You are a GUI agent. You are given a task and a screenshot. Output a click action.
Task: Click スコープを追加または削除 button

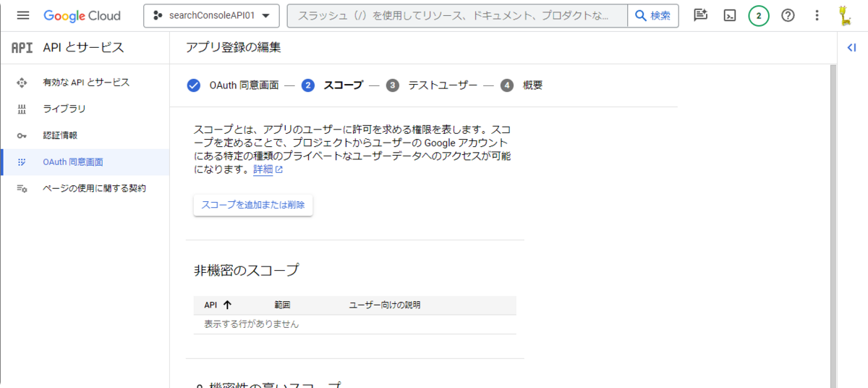(253, 205)
